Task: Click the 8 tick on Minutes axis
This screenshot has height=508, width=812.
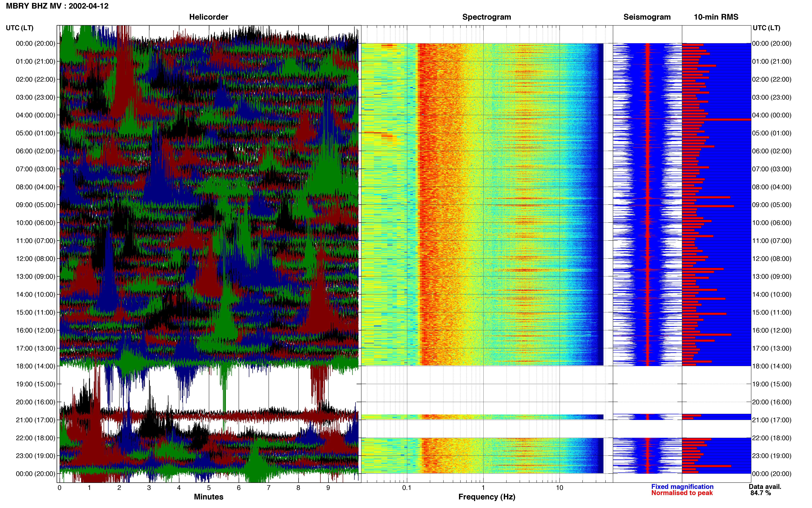Action: pos(298,488)
